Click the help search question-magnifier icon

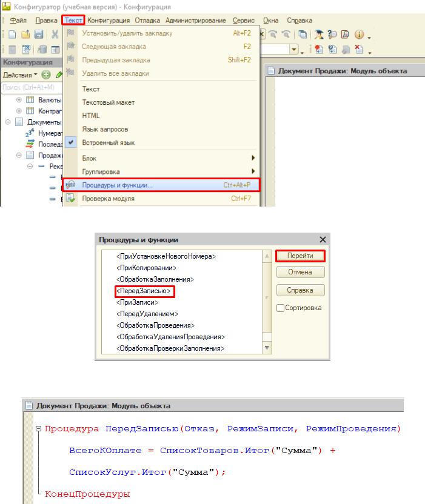(332, 34)
